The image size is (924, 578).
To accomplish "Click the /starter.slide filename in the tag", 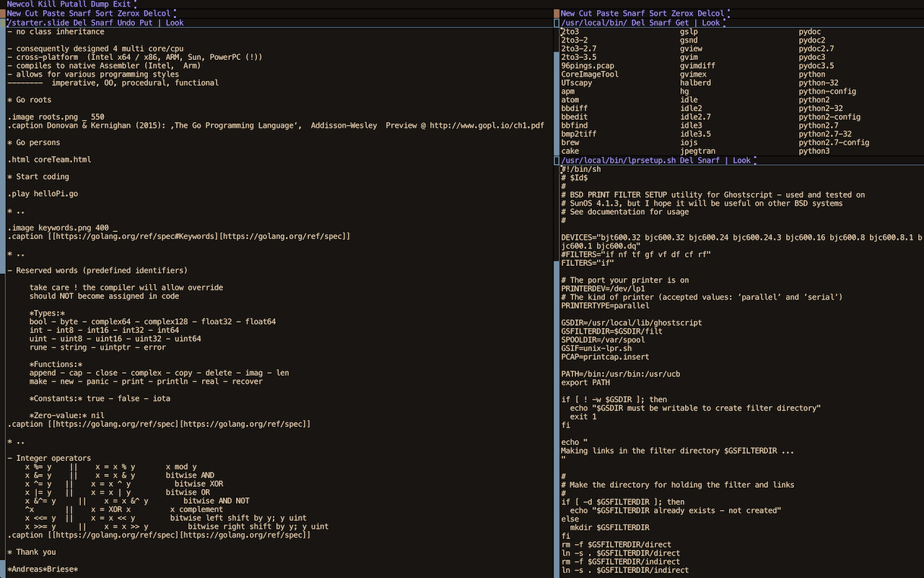I will point(38,22).
